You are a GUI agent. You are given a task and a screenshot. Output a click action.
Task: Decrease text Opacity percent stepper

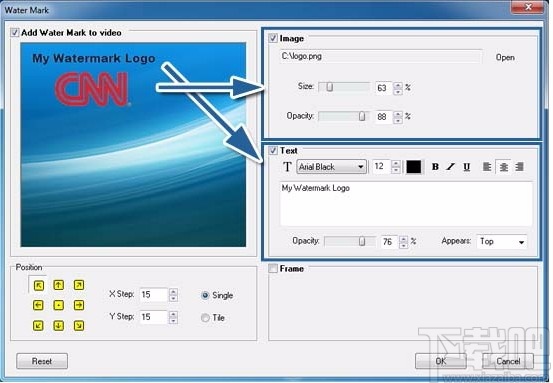click(x=403, y=245)
